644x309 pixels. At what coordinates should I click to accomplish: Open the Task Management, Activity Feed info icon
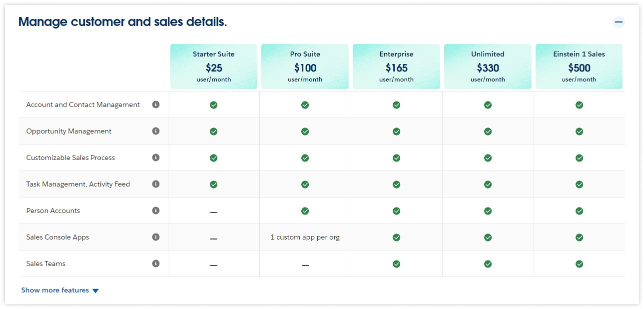tap(155, 184)
